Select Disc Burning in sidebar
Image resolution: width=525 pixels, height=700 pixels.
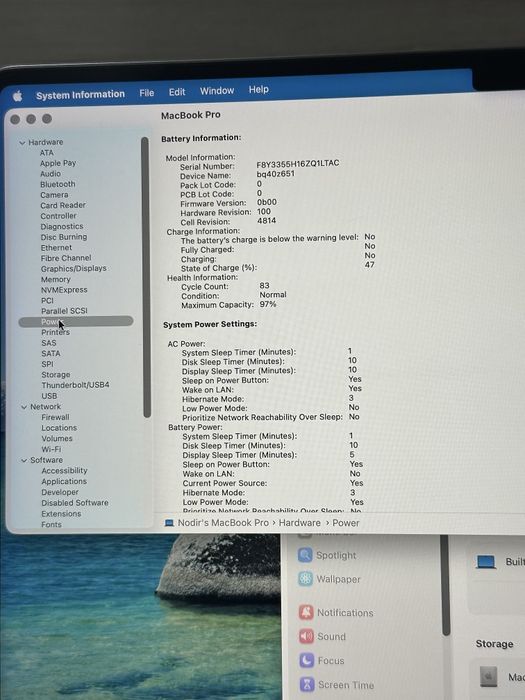[x=64, y=237]
